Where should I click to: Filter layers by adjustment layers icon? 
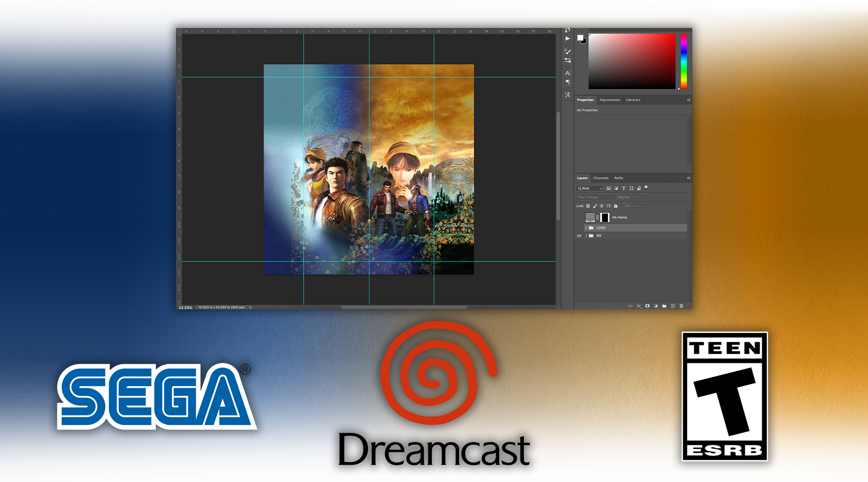616,188
